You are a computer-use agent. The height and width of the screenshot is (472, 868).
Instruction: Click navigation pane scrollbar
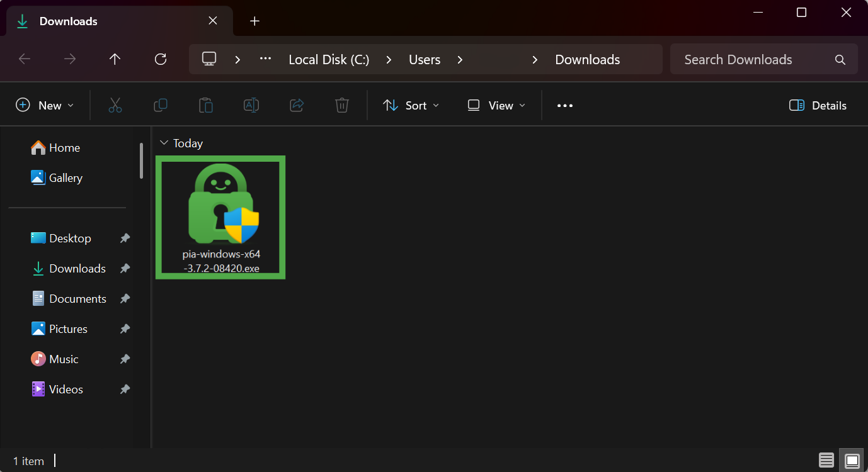pos(142,160)
